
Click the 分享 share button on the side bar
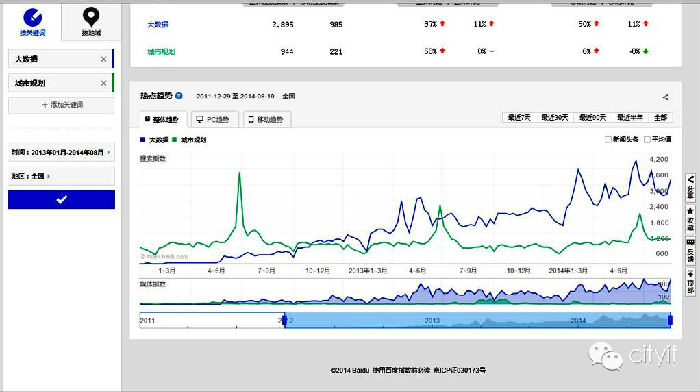tap(690, 188)
